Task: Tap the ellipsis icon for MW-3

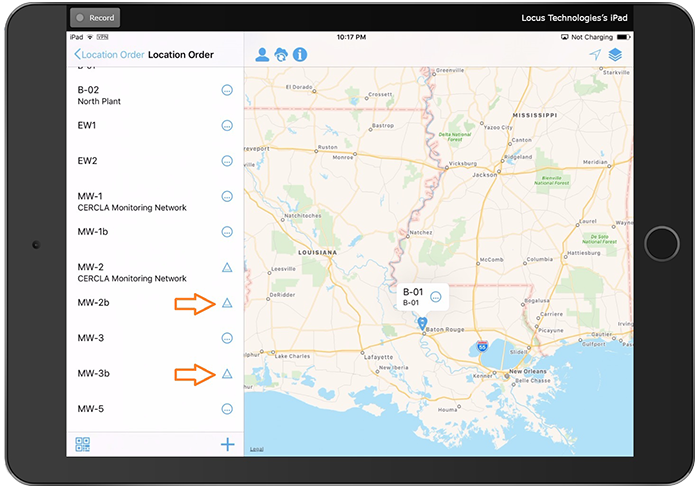Action: 227,338
